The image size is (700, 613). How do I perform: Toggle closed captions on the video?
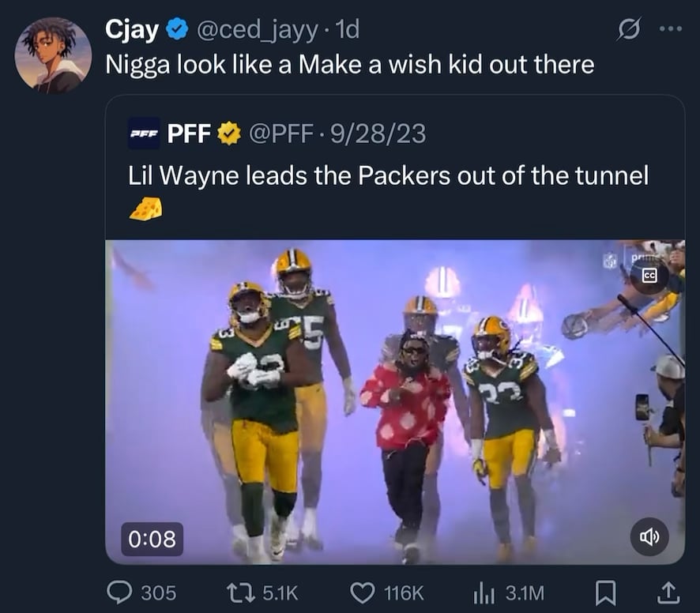pos(649,275)
